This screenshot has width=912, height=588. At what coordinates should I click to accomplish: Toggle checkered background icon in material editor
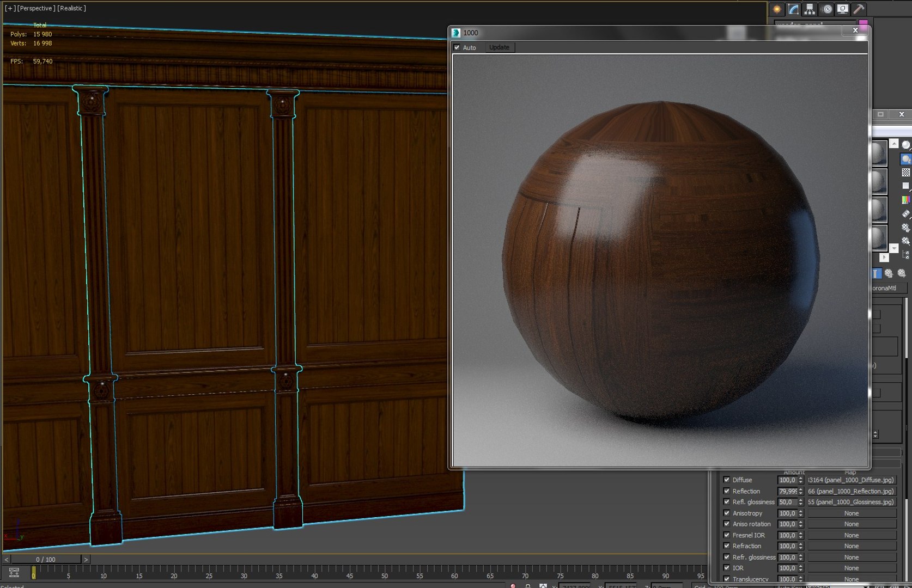(906, 173)
